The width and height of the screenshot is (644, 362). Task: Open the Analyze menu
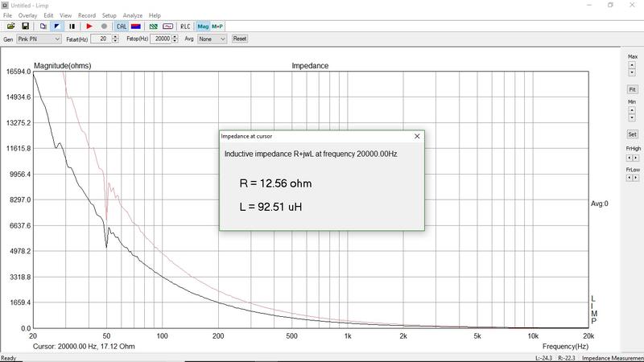(x=133, y=15)
